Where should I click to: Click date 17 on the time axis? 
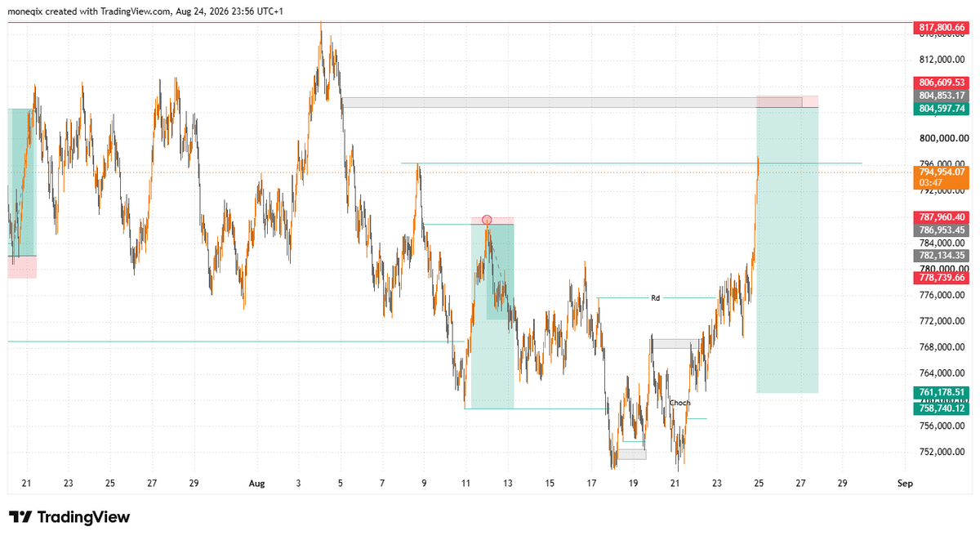[x=591, y=483]
